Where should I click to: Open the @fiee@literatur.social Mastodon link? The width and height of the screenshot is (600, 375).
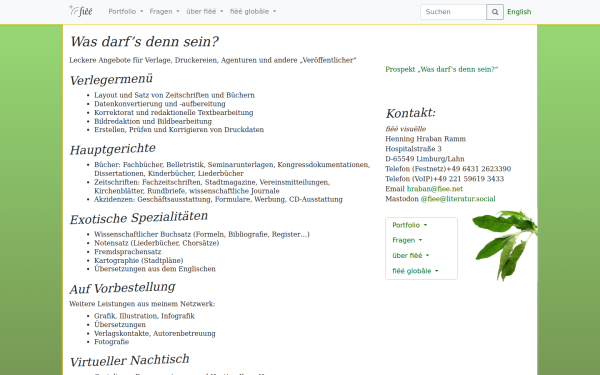tap(458, 199)
